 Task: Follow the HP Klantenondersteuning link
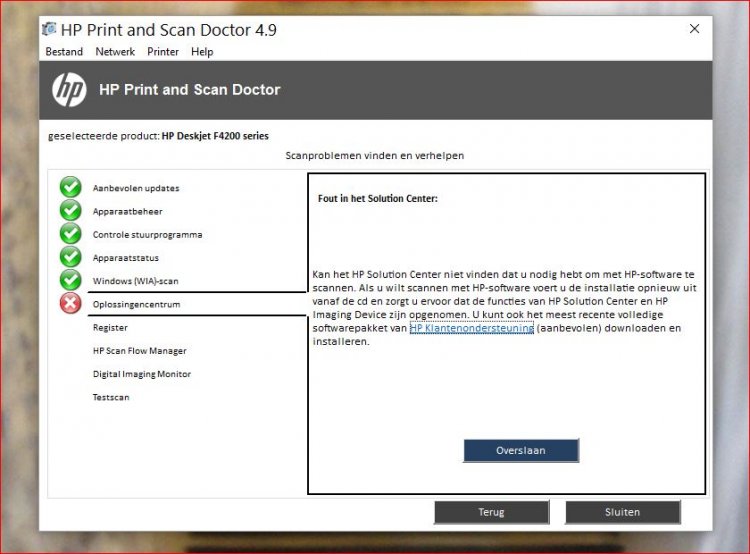tap(471, 328)
